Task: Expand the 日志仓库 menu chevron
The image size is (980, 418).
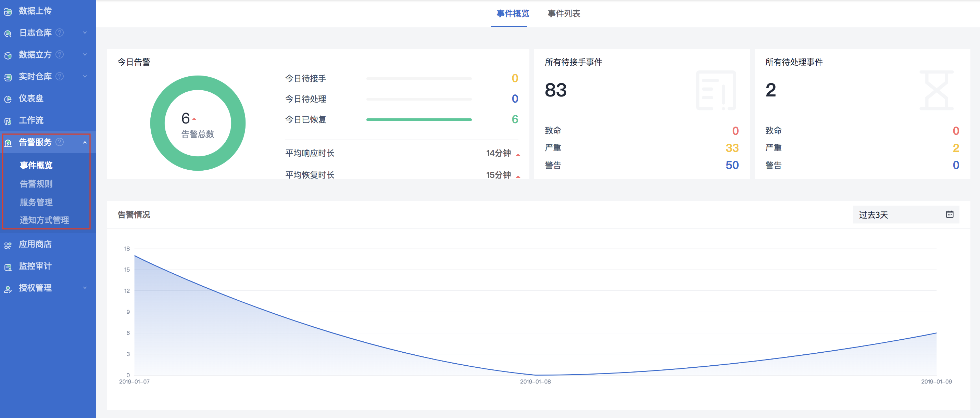Action: [x=85, y=33]
